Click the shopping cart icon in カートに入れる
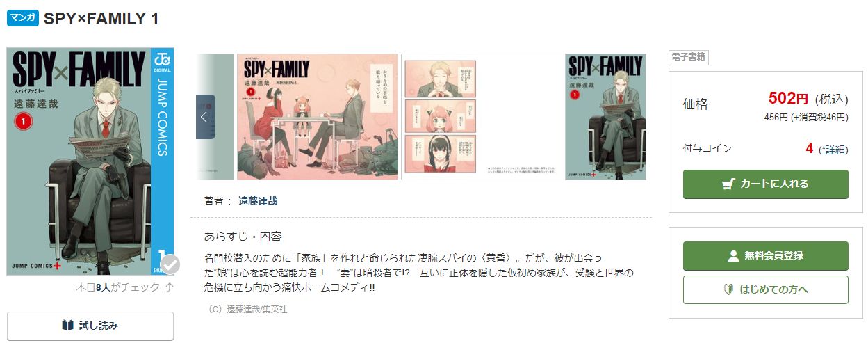 [x=729, y=184]
